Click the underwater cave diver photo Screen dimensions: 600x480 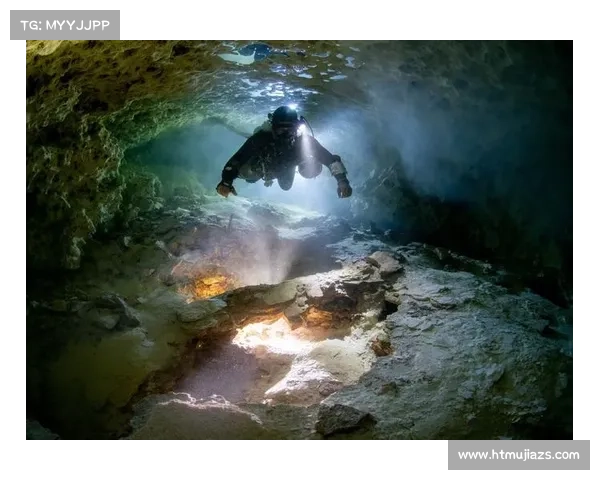click(300, 240)
